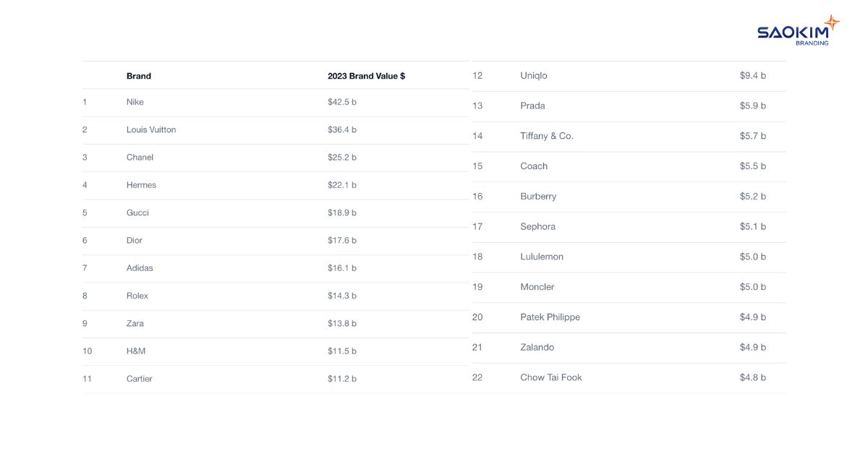
Task: Select the 2023 Brand Value $ header
Action: tap(366, 76)
